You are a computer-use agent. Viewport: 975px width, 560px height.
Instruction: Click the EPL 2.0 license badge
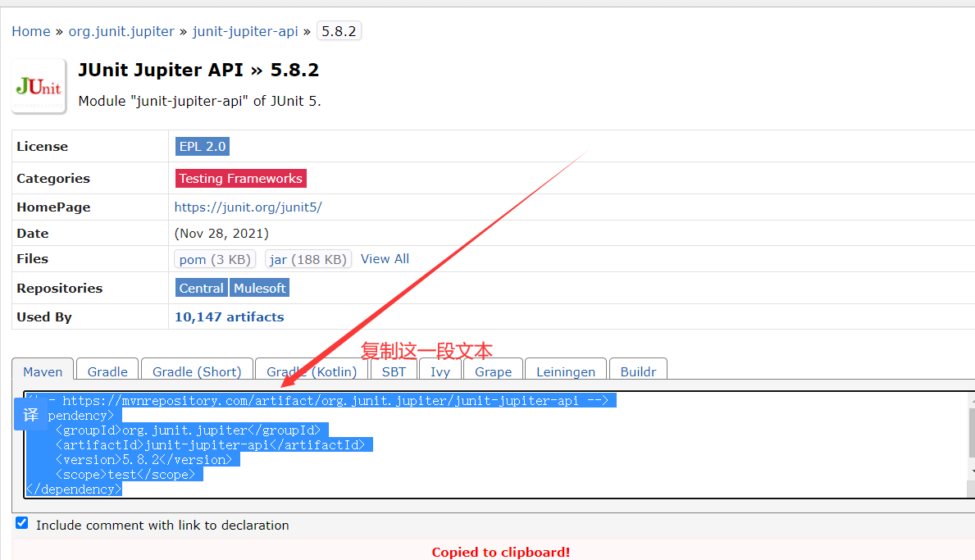[x=203, y=146]
